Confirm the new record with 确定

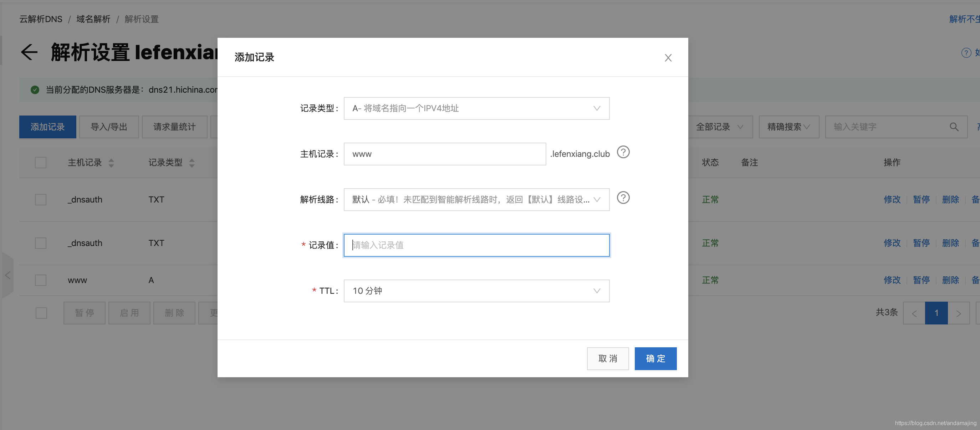click(x=655, y=358)
